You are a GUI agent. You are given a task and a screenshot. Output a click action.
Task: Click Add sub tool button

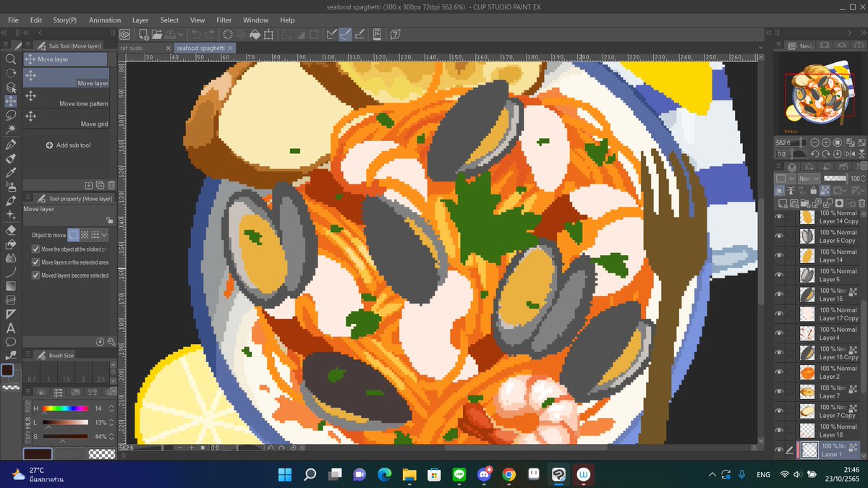tap(68, 145)
